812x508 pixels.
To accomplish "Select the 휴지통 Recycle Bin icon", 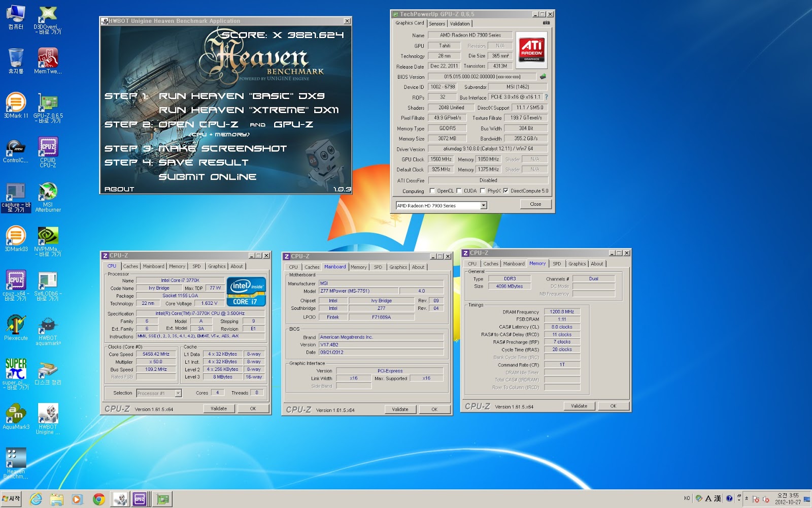I will click(x=16, y=61).
